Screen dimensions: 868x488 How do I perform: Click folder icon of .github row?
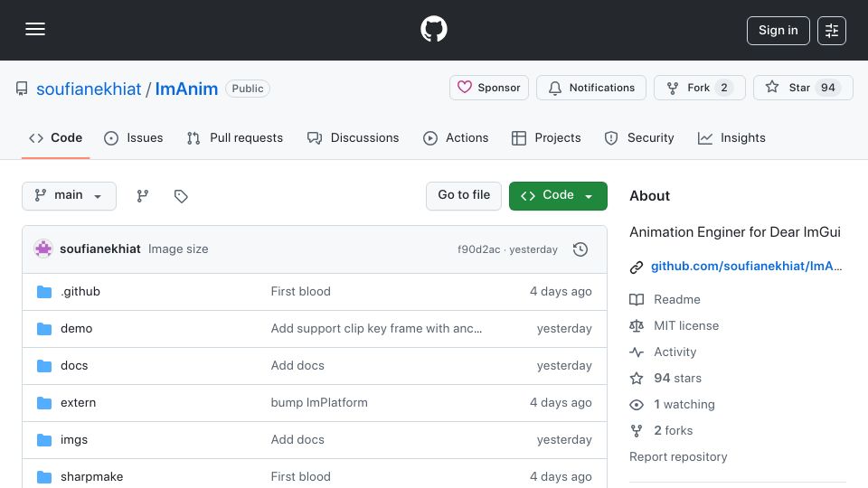(x=44, y=292)
